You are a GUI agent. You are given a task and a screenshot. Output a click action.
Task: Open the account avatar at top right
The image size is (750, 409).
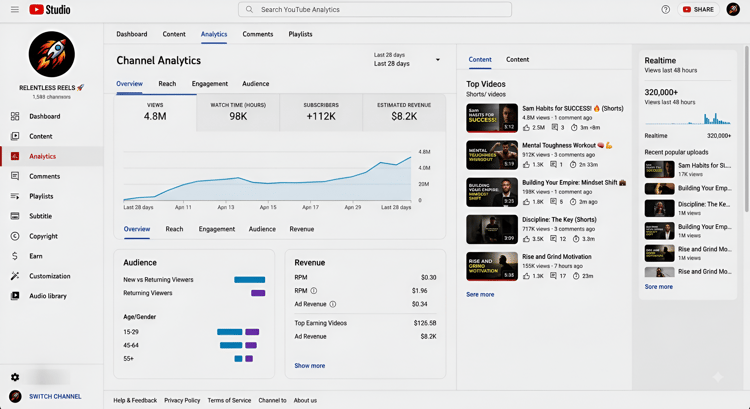click(733, 9)
